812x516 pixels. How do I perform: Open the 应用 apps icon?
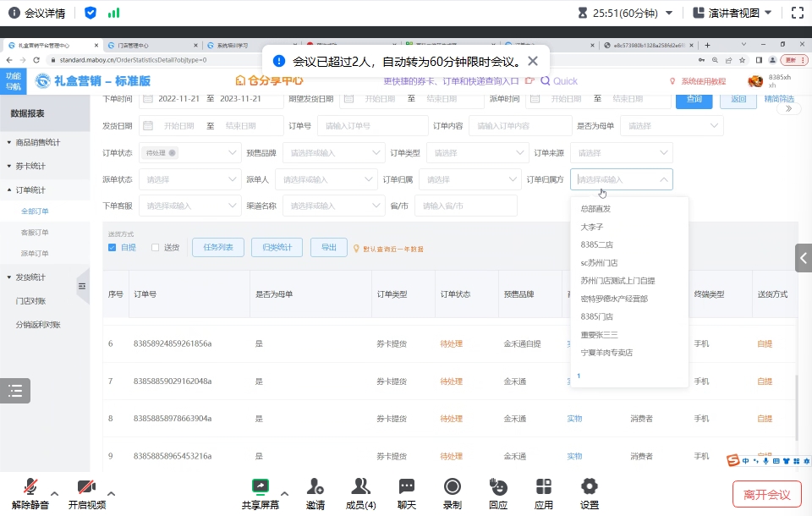(x=544, y=487)
